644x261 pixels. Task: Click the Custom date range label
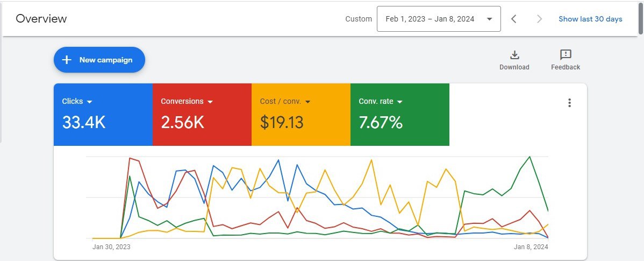(359, 19)
